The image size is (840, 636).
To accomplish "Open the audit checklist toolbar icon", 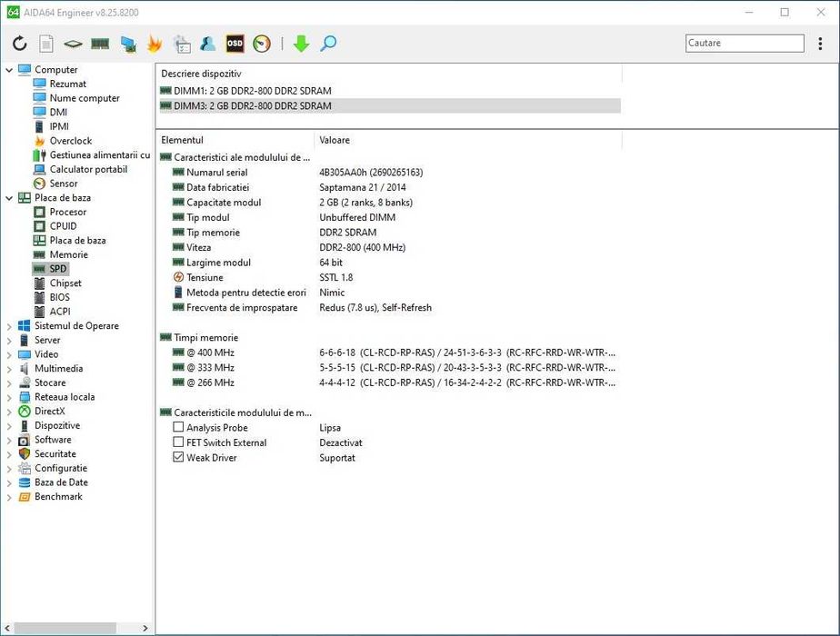I will pyautogui.click(x=182, y=44).
